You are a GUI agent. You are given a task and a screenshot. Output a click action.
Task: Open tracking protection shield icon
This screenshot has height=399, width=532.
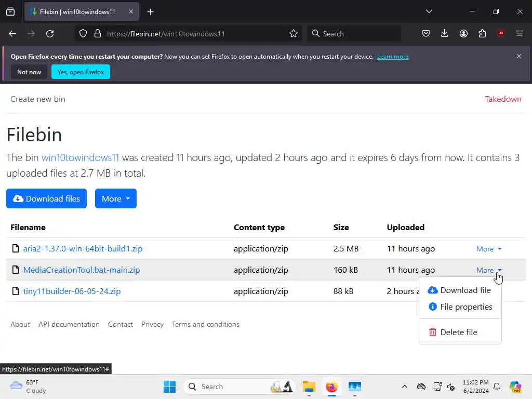click(x=83, y=34)
